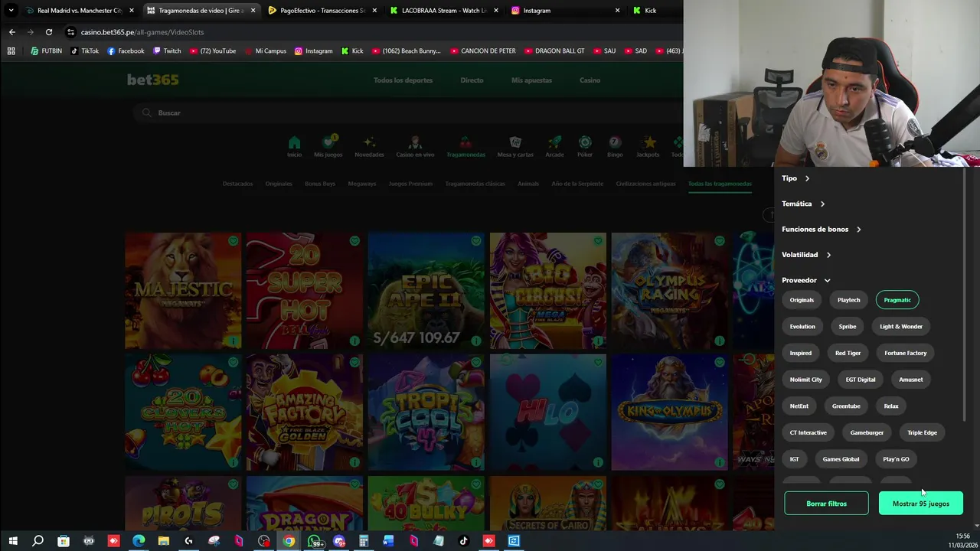Viewport: 980px width, 551px height.
Task: Toggle the Originals provider filter
Action: coord(802,300)
